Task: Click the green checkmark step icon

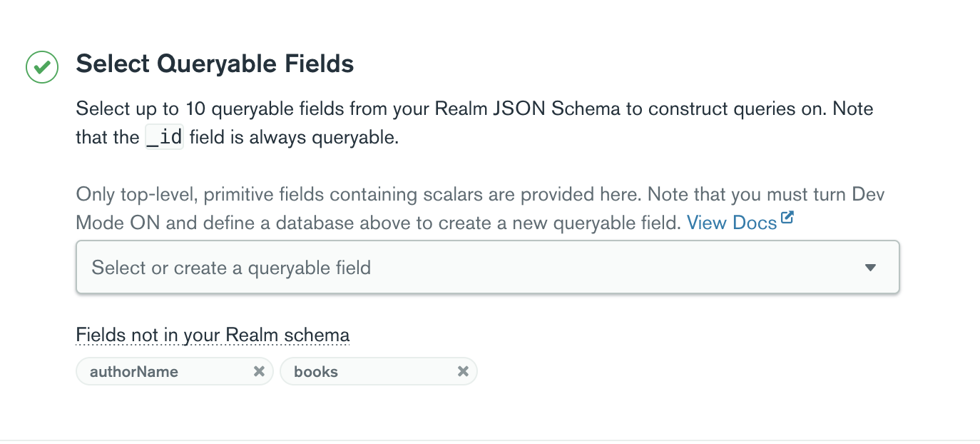Action: point(42,67)
